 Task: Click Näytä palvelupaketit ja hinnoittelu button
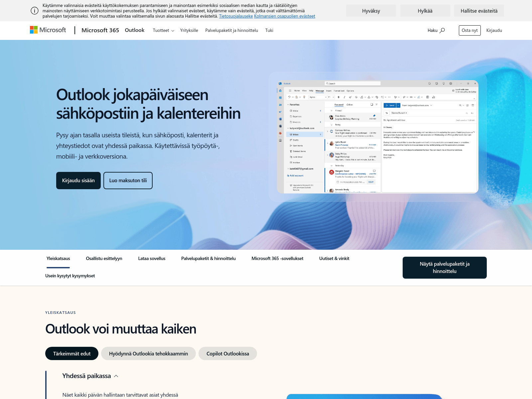(445, 268)
